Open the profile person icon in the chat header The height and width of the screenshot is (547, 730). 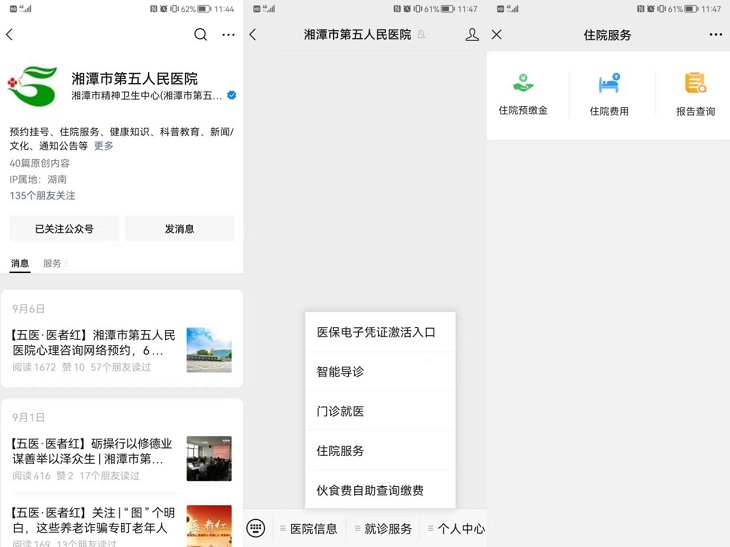click(x=472, y=34)
